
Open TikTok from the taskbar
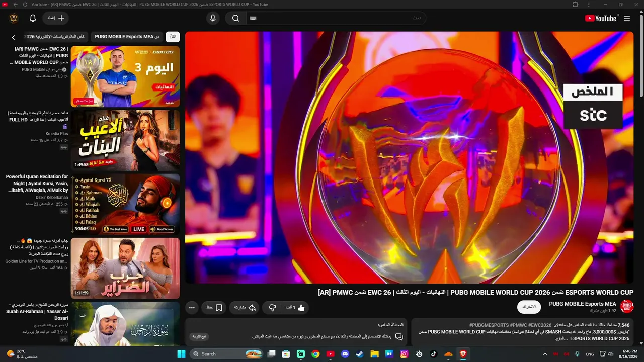[x=434, y=354]
